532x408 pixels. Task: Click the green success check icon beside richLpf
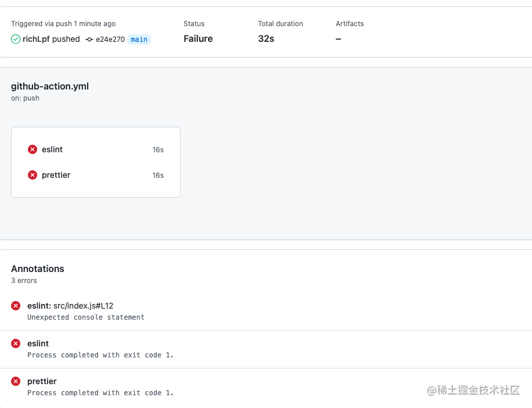[16, 40]
